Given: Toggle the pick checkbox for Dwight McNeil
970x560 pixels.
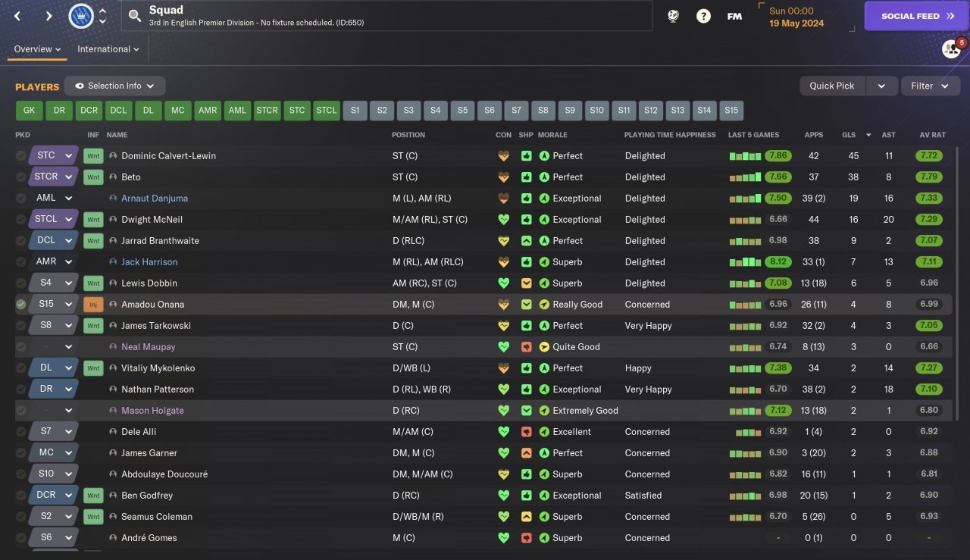Looking at the screenshot, I should pyautogui.click(x=21, y=220).
